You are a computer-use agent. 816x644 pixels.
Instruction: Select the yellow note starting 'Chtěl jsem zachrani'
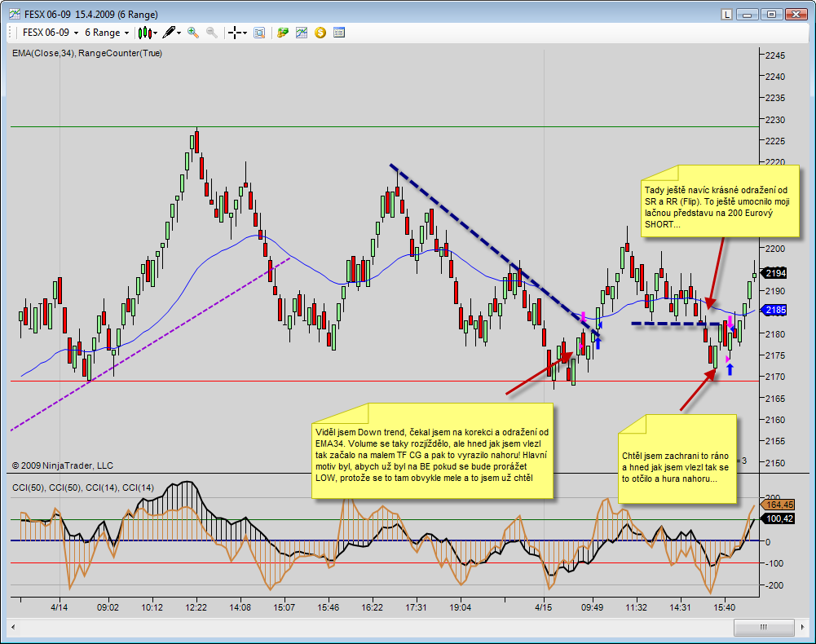click(677, 459)
